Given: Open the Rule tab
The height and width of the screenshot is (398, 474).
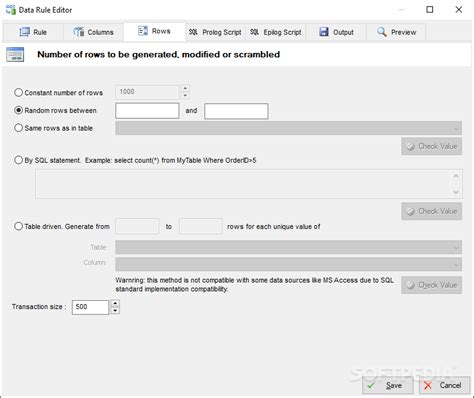Looking at the screenshot, I should pos(33,32).
